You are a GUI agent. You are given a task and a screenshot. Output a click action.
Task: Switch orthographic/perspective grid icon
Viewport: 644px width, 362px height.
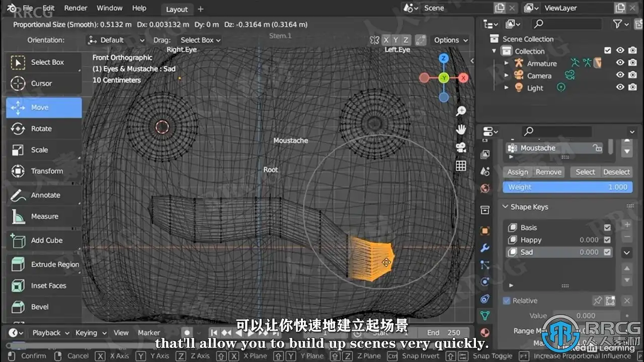click(461, 165)
